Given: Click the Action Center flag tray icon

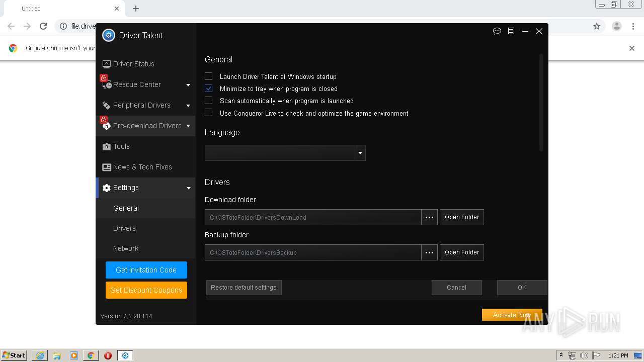Looking at the screenshot, I should 596,355.
